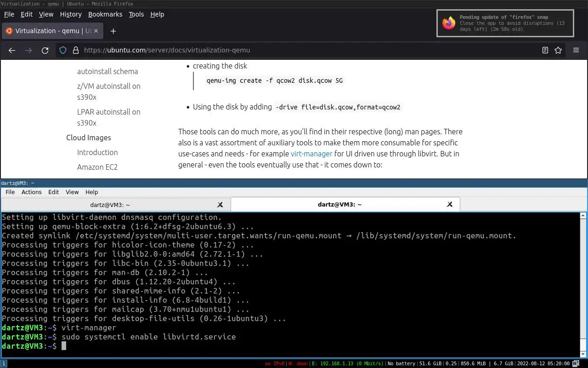
Task: Click the Ubuntu favicon on the tab
Action: point(9,31)
